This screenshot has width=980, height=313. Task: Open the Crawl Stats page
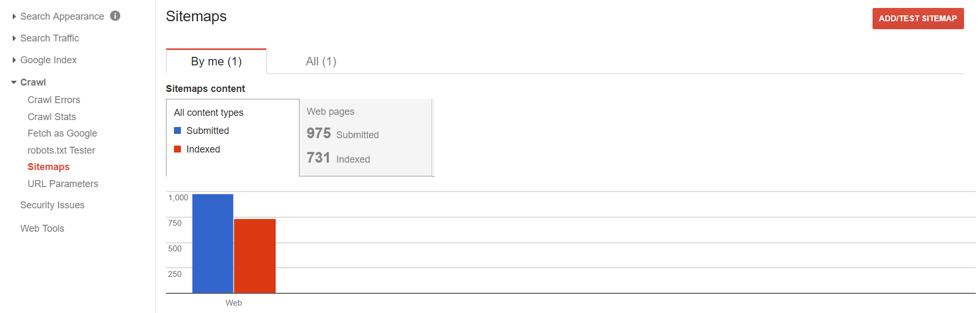point(52,116)
